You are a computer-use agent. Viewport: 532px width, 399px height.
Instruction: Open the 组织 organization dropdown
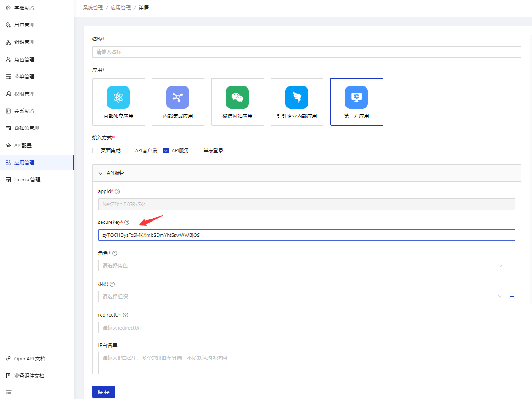pos(302,296)
